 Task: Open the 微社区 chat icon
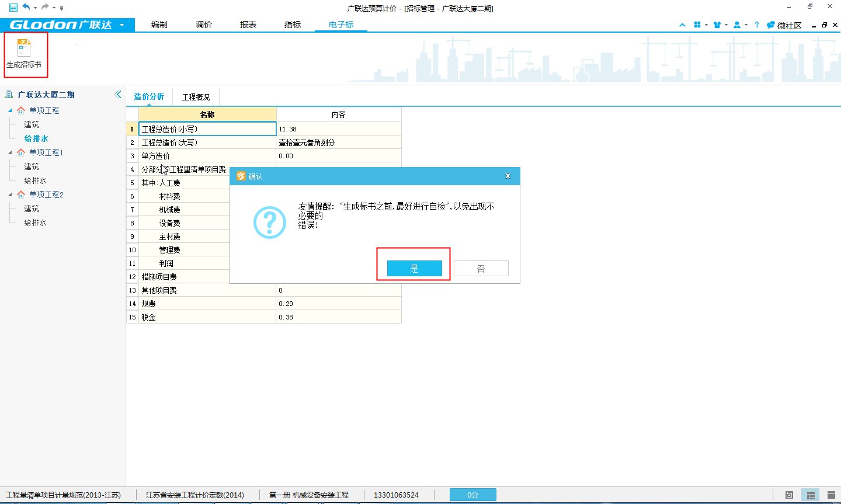pyautogui.click(x=771, y=25)
